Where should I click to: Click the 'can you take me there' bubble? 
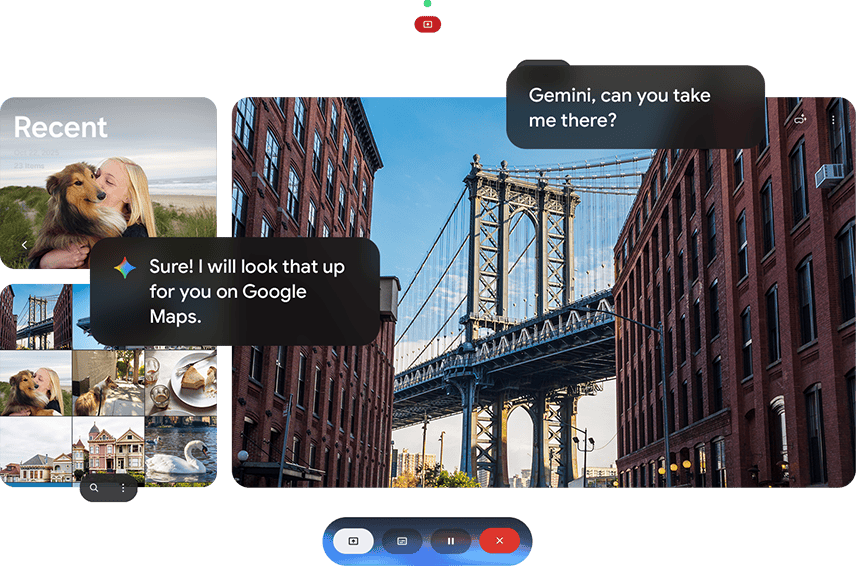coord(635,107)
